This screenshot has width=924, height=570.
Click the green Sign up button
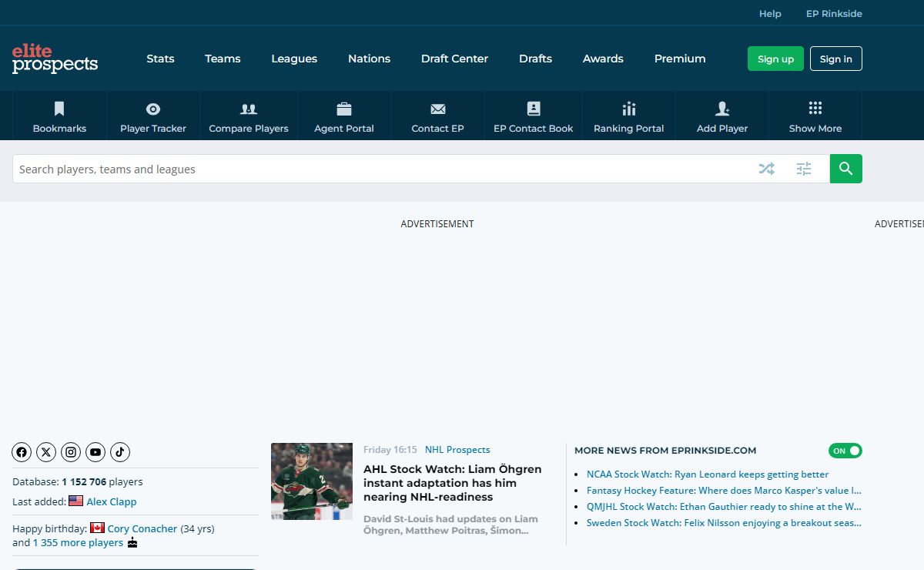coord(775,59)
